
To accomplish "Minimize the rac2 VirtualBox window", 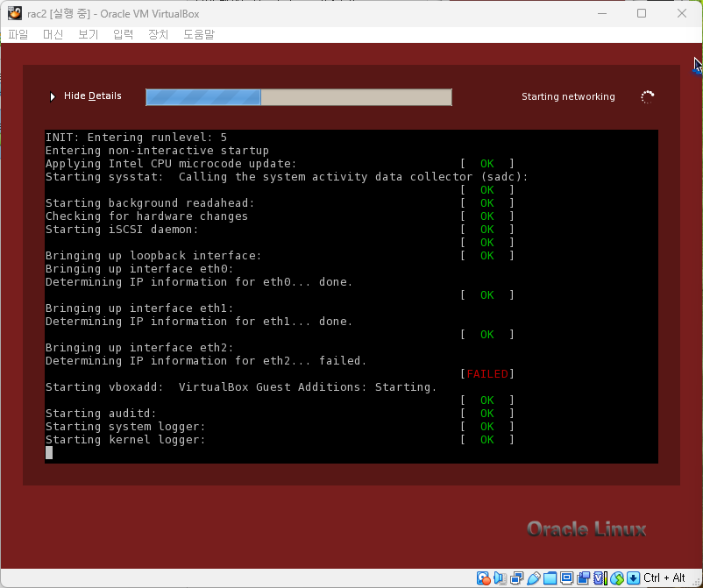I will (602, 13).
